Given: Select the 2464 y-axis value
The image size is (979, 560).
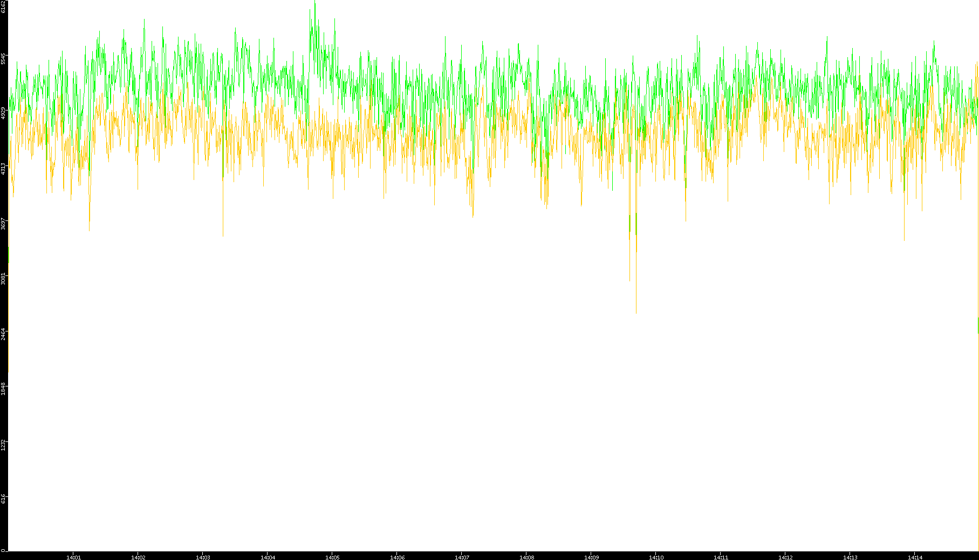Looking at the screenshot, I should (4, 334).
